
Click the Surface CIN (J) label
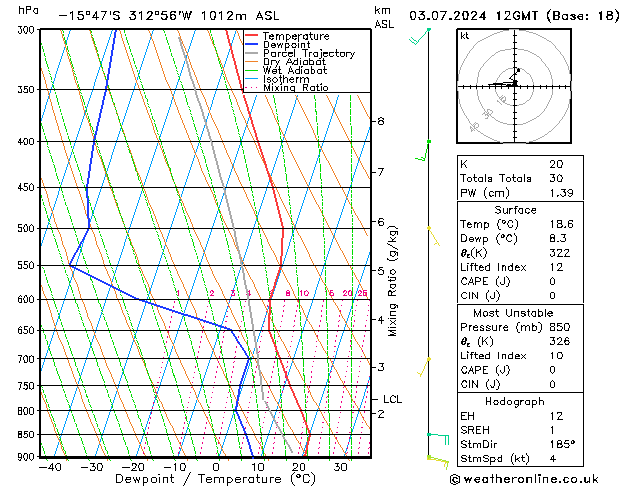click(x=480, y=296)
